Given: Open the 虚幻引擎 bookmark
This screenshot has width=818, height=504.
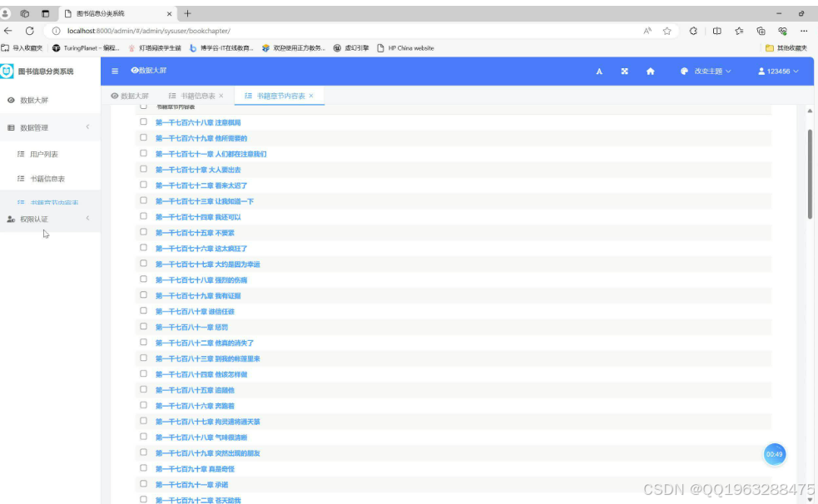Looking at the screenshot, I should pyautogui.click(x=351, y=48).
